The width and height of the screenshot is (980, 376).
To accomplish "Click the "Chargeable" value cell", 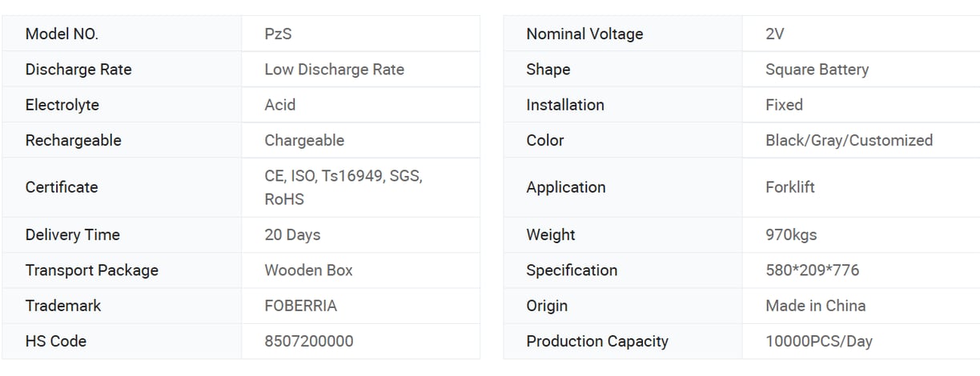I will pos(304,140).
